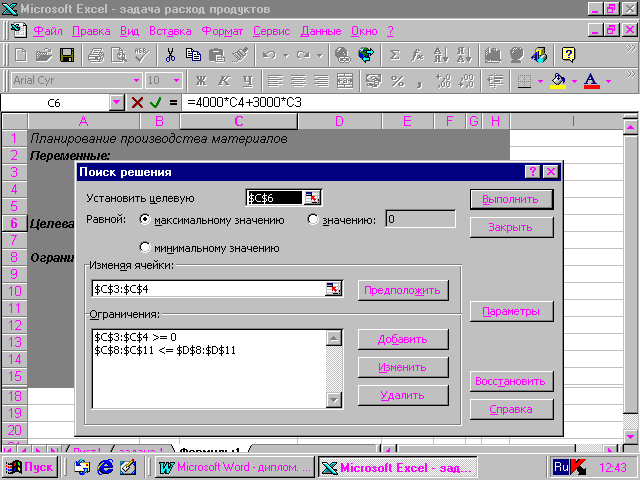The image size is (640, 480).
Task: Cancel formula entry with the red X
Action: tap(137, 102)
